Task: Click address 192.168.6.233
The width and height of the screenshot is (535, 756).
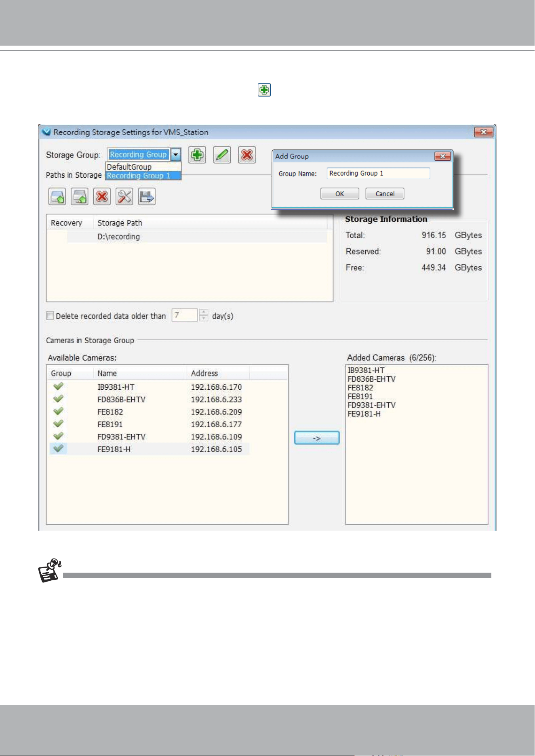Action: point(216,399)
